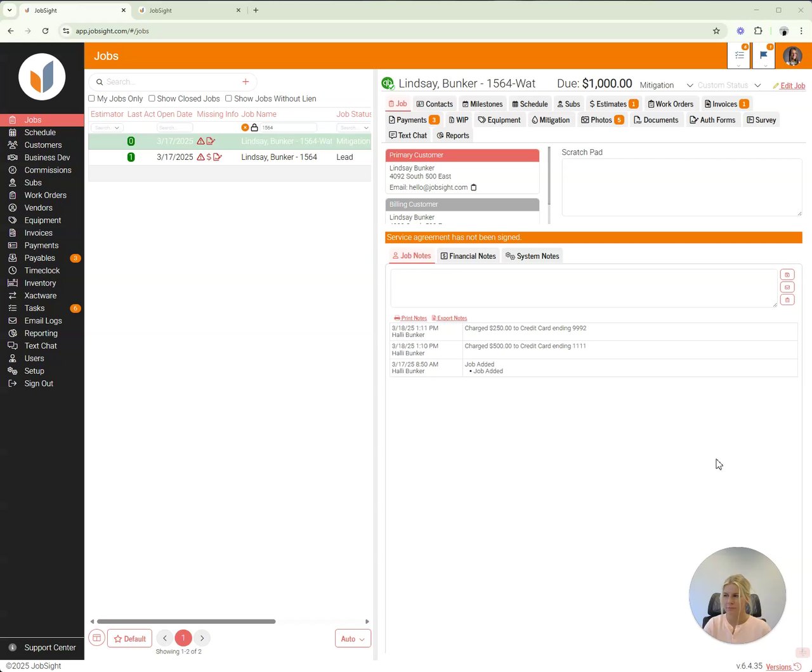Click right arrow of horizontal scrollbar
Image resolution: width=812 pixels, height=672 pixels.
coord(367,621)
